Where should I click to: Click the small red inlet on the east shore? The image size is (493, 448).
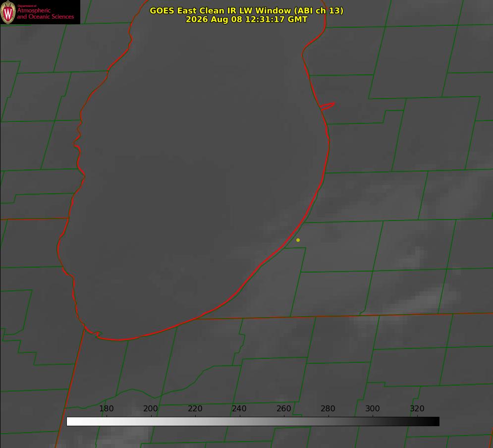327,106
